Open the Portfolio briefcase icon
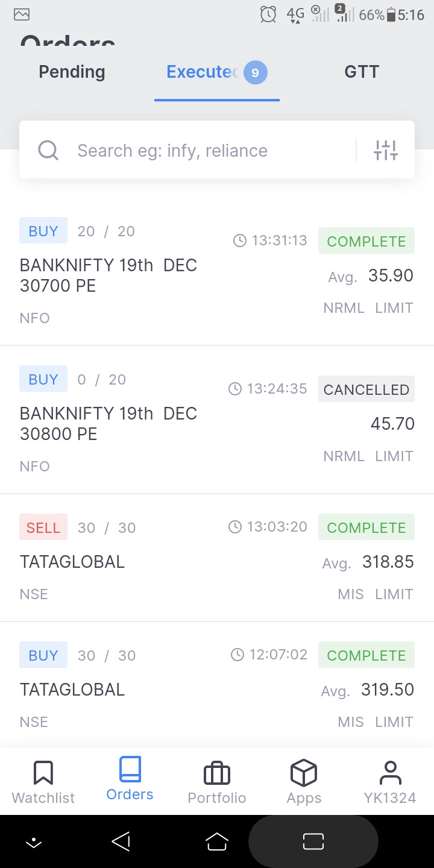The height and width of the screenshot is (868, 434). click(x=217, y=773)
